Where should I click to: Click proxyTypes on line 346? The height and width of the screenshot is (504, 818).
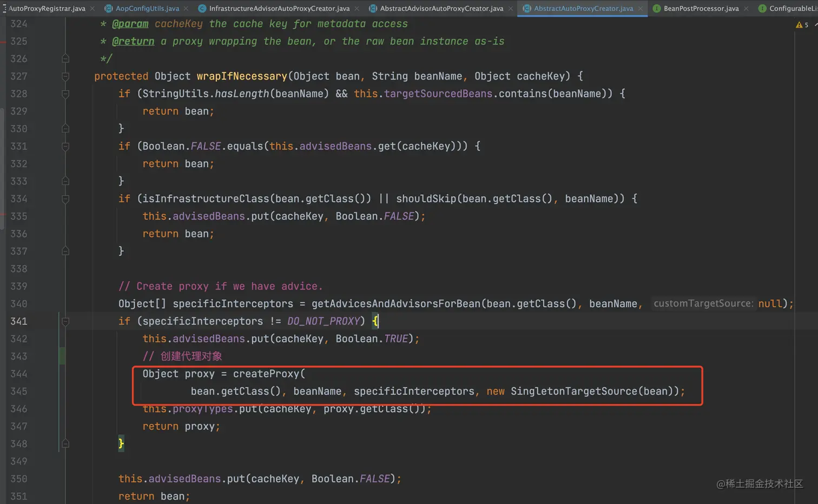click(203, 409)
